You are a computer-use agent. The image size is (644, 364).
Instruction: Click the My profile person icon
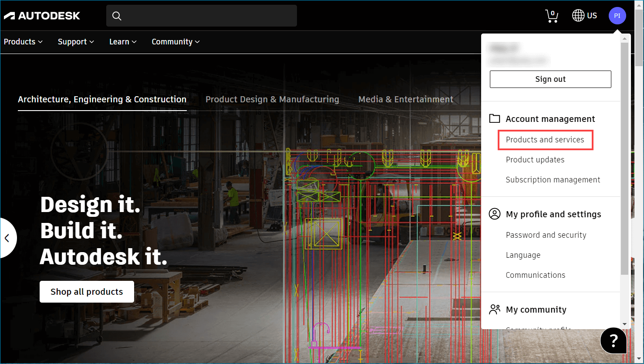click(x=494, y=214)
